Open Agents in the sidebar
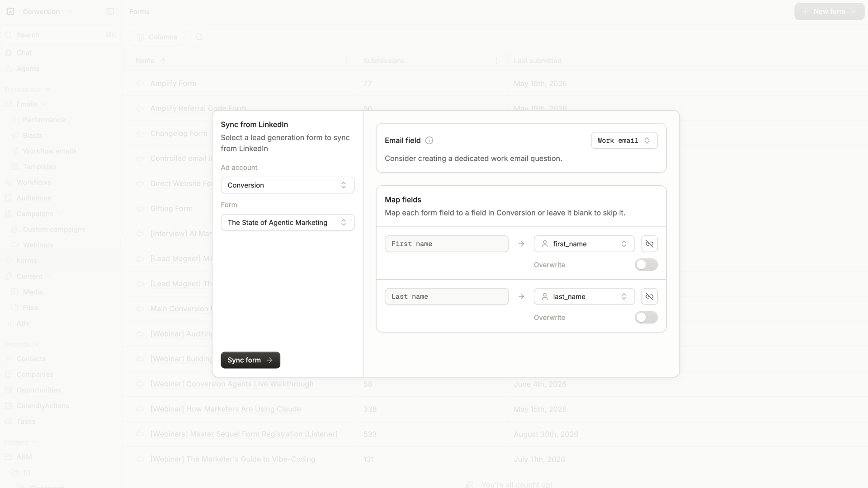Image resolution: width=868 pixels, height=488 pixels. point(28,69)
